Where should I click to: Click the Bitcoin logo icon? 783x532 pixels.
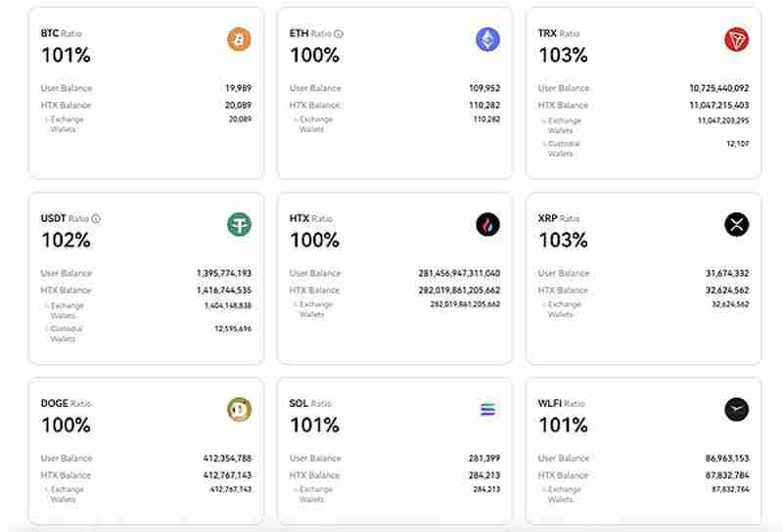pos(239,39)
